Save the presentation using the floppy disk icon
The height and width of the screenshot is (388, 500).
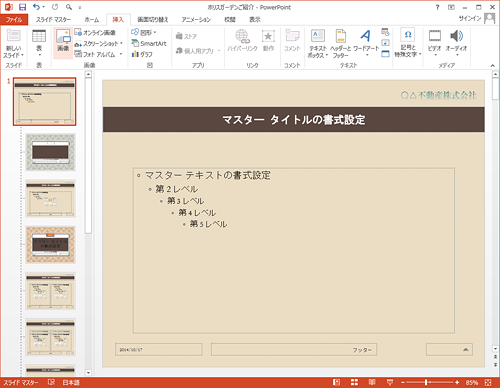pyautogui.click(x=22, y=7)
